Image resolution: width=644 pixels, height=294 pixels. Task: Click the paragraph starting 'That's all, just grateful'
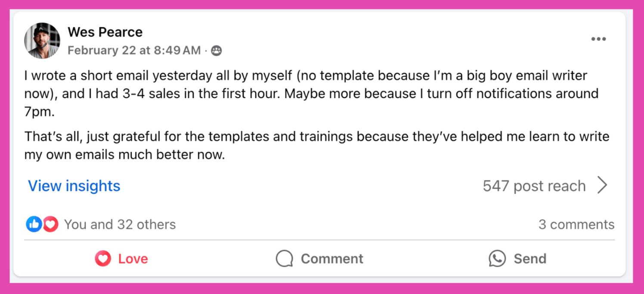(317, 146)
